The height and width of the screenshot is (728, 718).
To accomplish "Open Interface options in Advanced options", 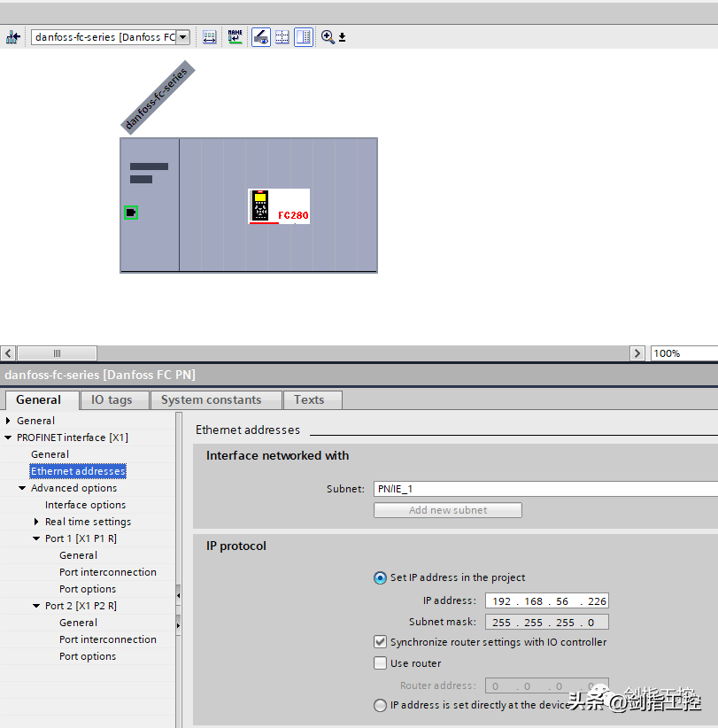I will (x=85, y=505).
